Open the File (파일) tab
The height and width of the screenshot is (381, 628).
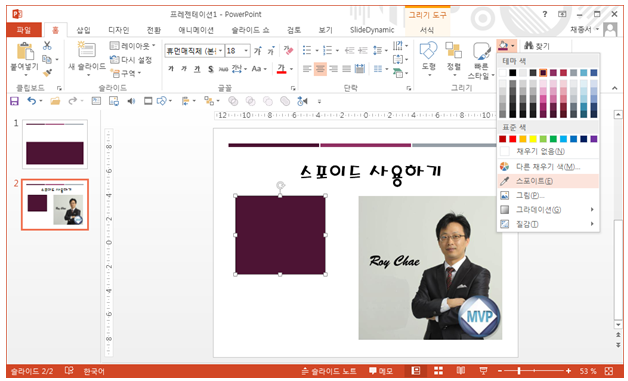pos(24,30)
